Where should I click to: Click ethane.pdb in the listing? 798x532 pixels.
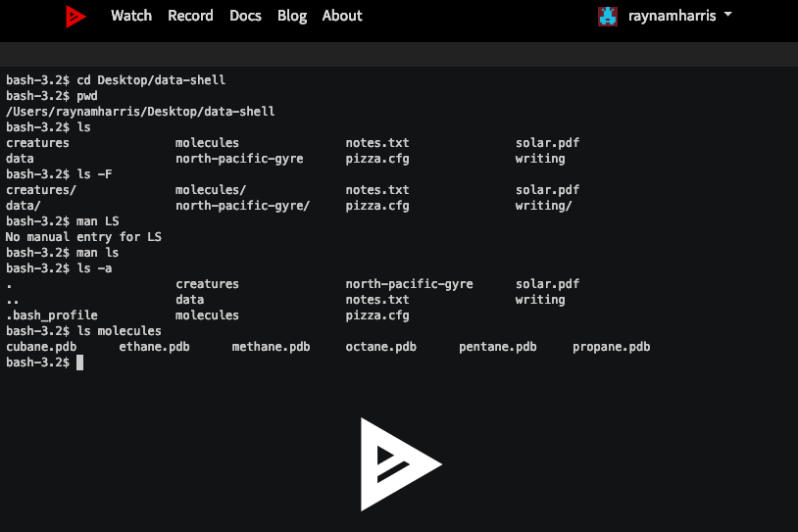click(154, 347)
